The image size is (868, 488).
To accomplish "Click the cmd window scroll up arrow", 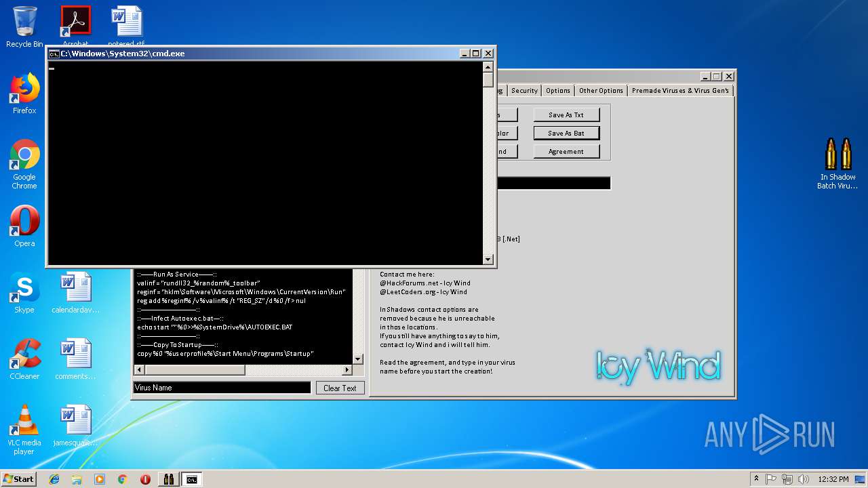I will point(488,66).
